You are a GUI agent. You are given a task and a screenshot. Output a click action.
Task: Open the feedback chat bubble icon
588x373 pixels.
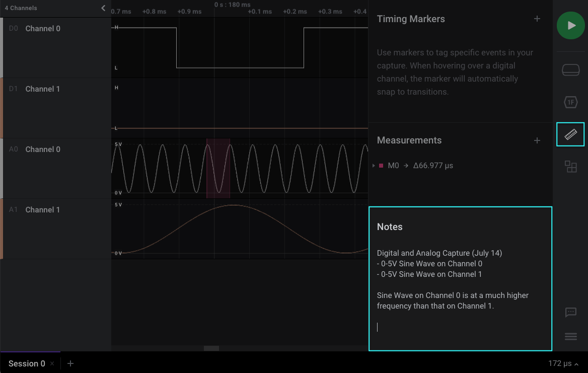[570, 313]
